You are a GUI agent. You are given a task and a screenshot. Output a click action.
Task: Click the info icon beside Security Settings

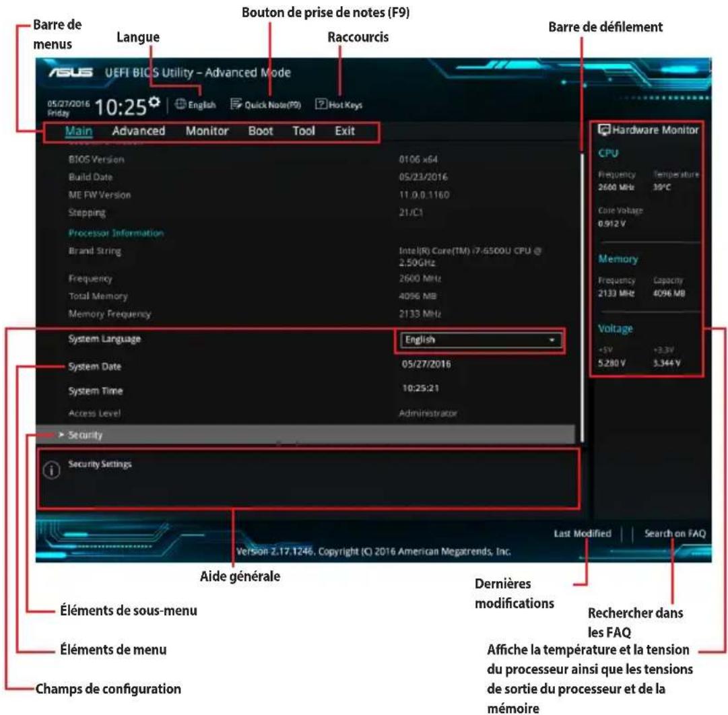(x=52, y=471)
